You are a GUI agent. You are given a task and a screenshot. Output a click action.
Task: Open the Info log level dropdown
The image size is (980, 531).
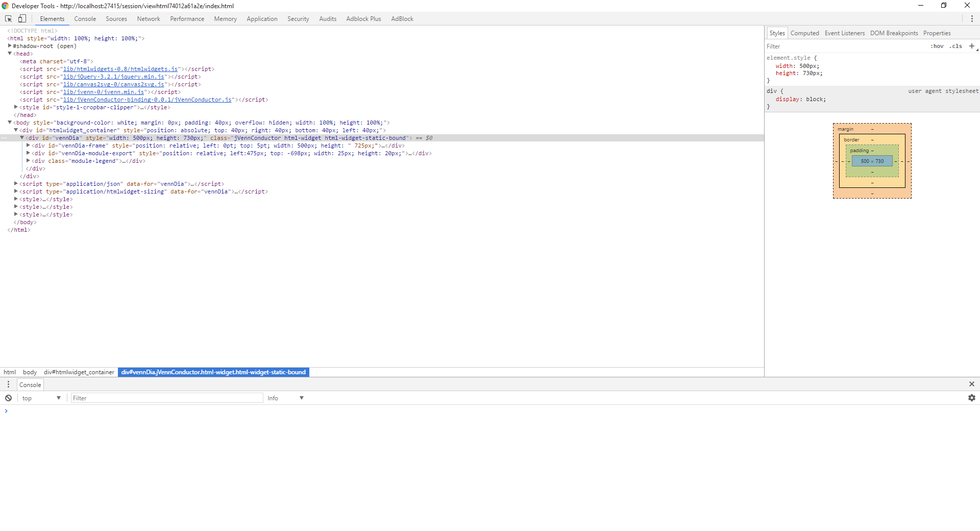point(285,398)
